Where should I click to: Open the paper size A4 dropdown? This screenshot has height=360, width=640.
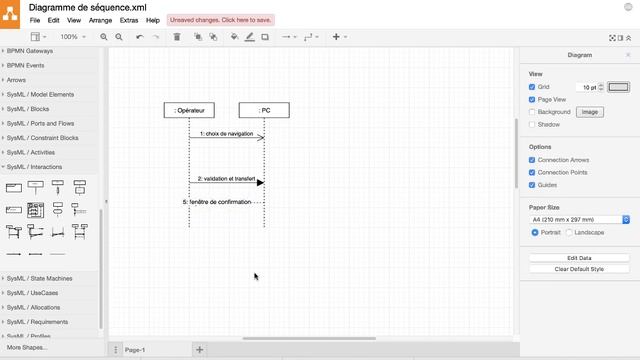coord(579,220)
